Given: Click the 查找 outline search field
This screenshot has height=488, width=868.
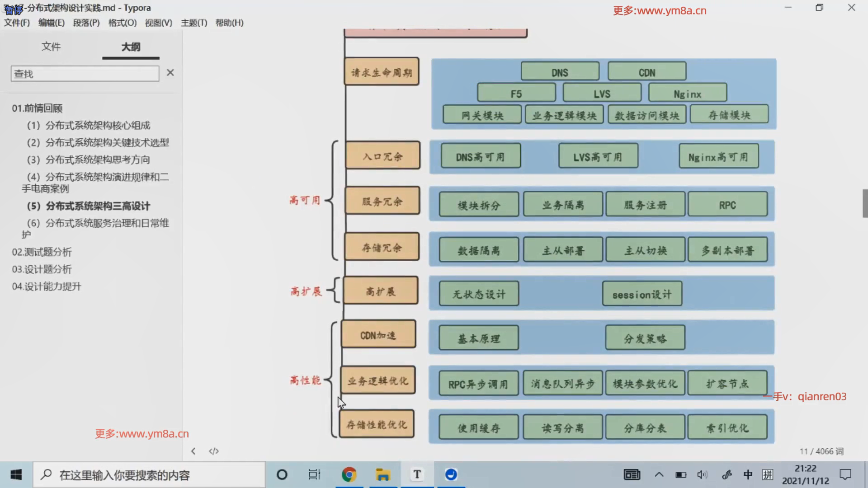Looking at the screenshot, I should click(x=85, y=74).
